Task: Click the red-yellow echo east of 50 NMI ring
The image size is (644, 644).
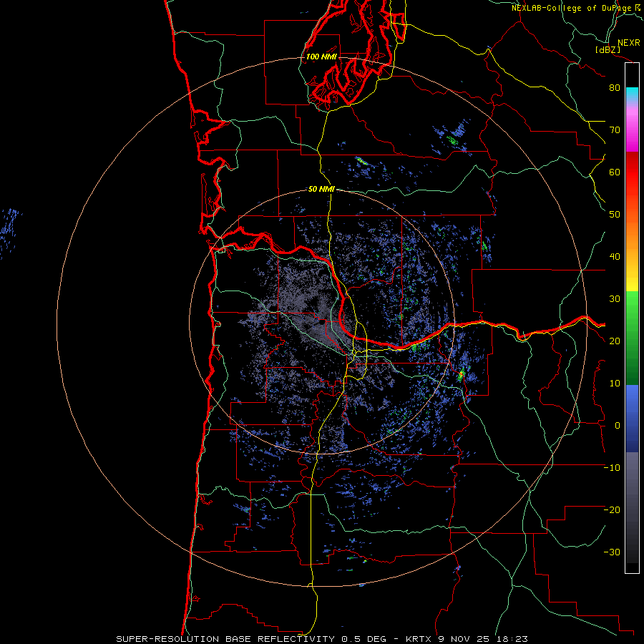Action: (462, 374)
